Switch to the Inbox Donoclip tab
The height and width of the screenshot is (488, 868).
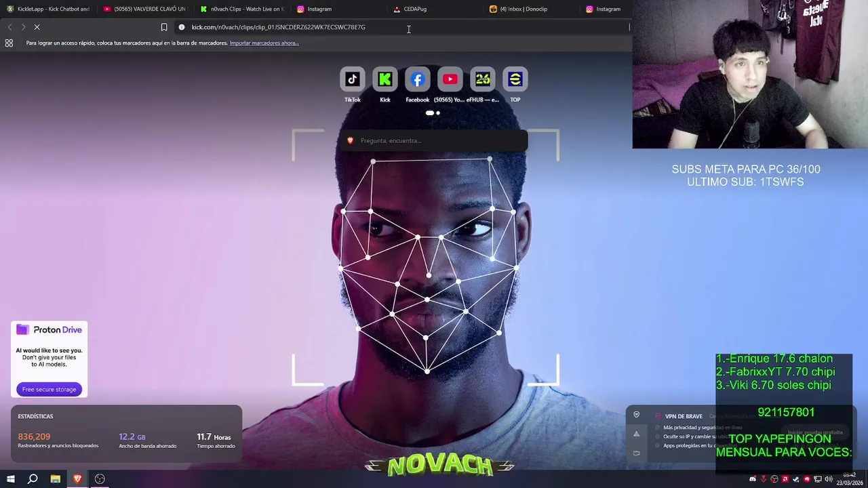(532, 9)
